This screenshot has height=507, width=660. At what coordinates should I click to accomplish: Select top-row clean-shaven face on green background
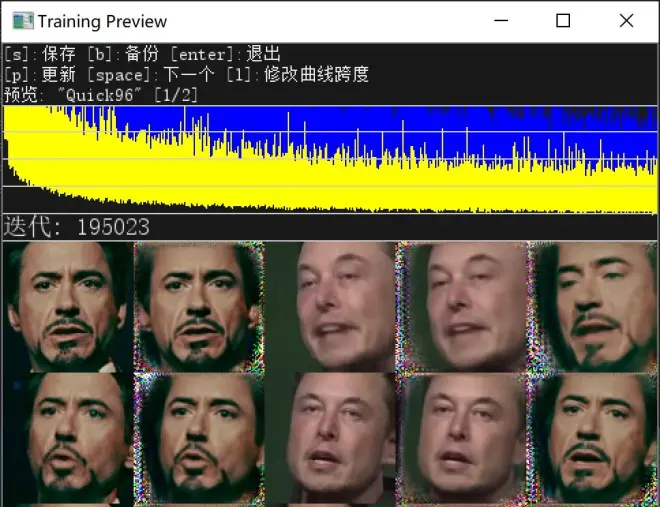[330, 307]
